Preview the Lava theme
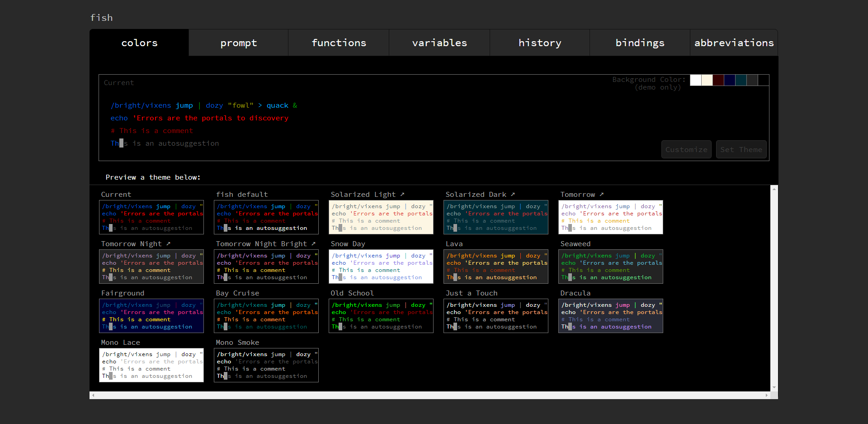Image resolution: width=868 pixels, height=424 pixels. pyautogui.click(x=496, y=267)
